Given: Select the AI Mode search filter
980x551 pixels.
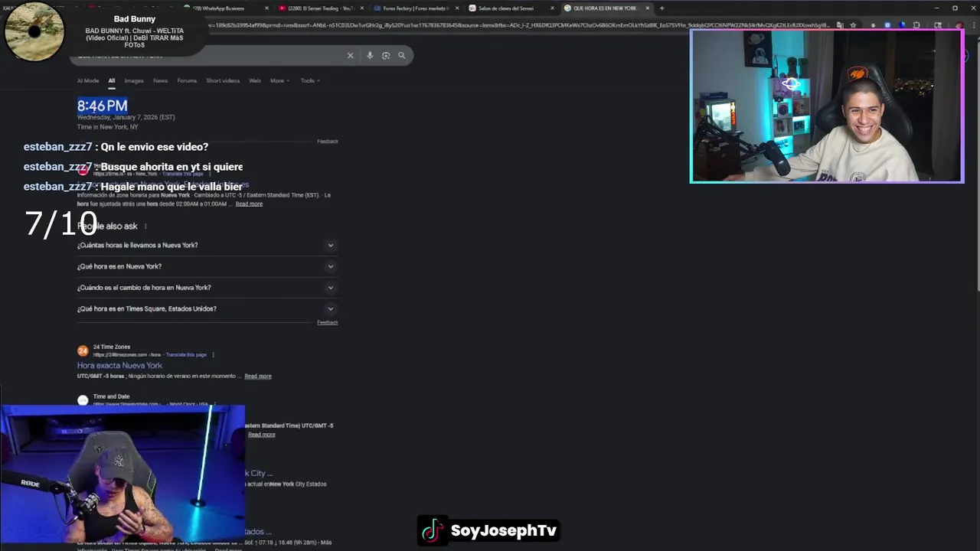Looking at the screenshot, I should [x=88, y=80].
